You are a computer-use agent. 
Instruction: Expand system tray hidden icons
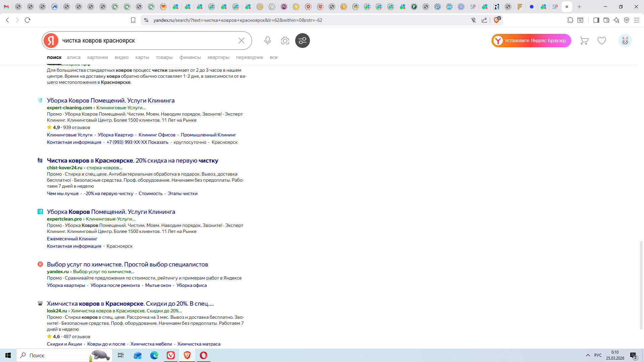point(588,355)
